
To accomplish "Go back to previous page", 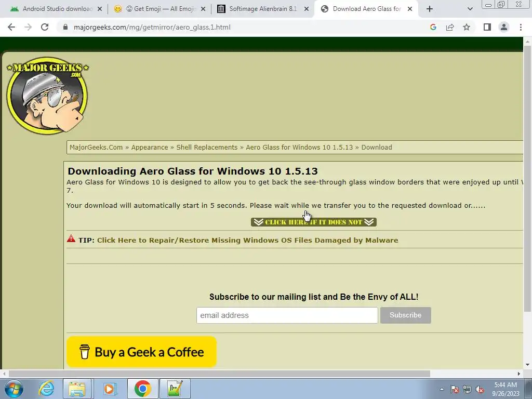I will click(11, 27).
